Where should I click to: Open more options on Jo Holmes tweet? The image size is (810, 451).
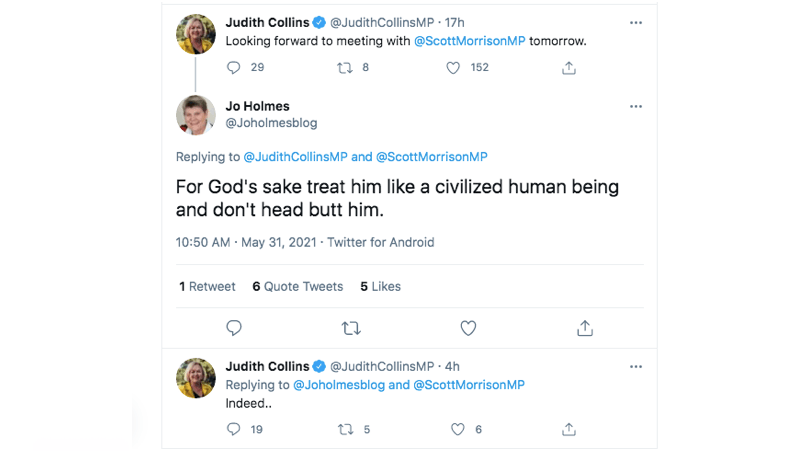(635, 106)
